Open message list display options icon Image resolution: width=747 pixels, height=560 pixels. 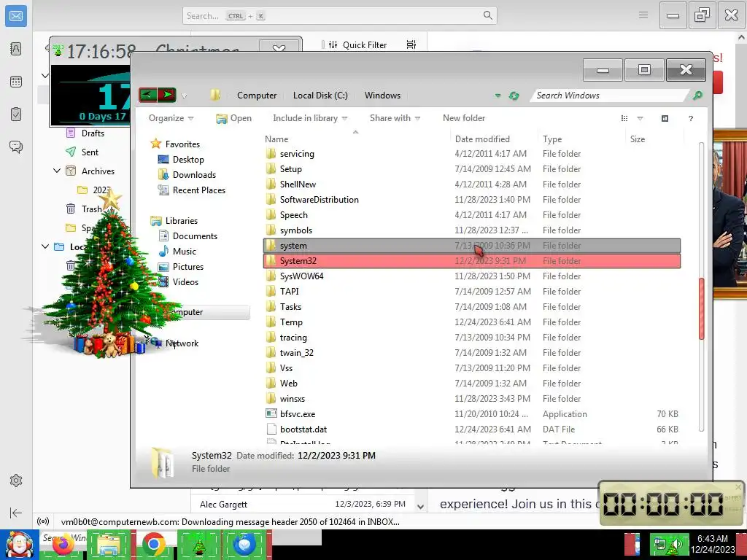(411, 44)
